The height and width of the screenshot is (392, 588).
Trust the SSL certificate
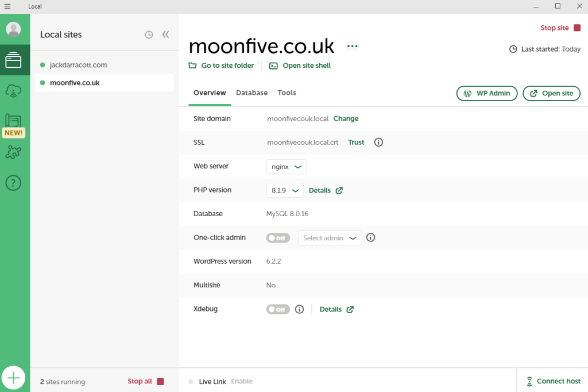click(356, 143)
